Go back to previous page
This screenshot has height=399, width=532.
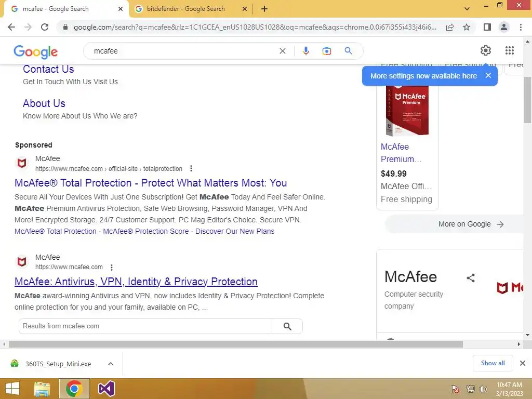point(11,27)
